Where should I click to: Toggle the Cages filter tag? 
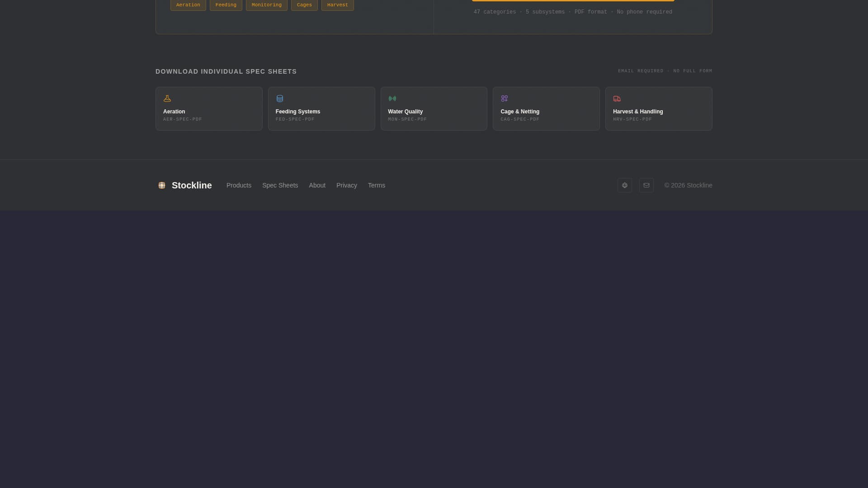click(x=304, y=5)
